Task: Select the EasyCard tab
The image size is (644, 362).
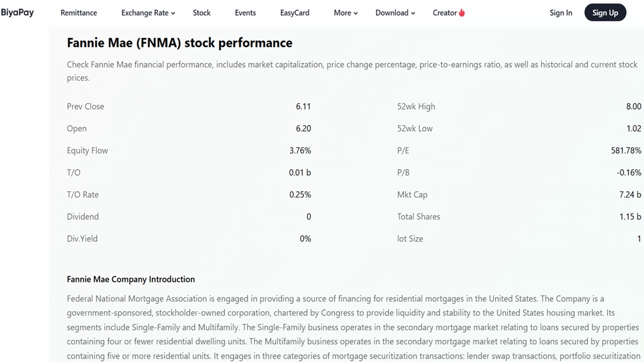Action: tap(295, 13)
